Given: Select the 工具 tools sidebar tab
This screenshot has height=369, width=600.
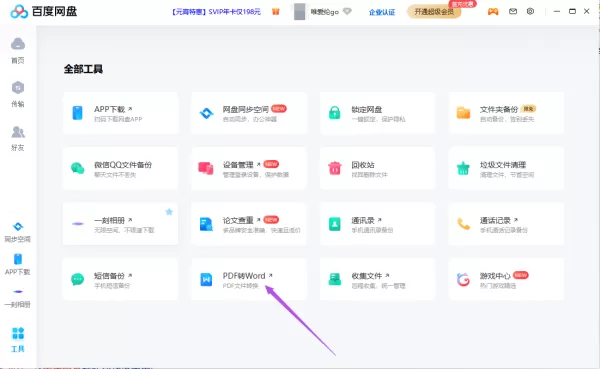Looking at the screenshot, I should pos(18,340).
